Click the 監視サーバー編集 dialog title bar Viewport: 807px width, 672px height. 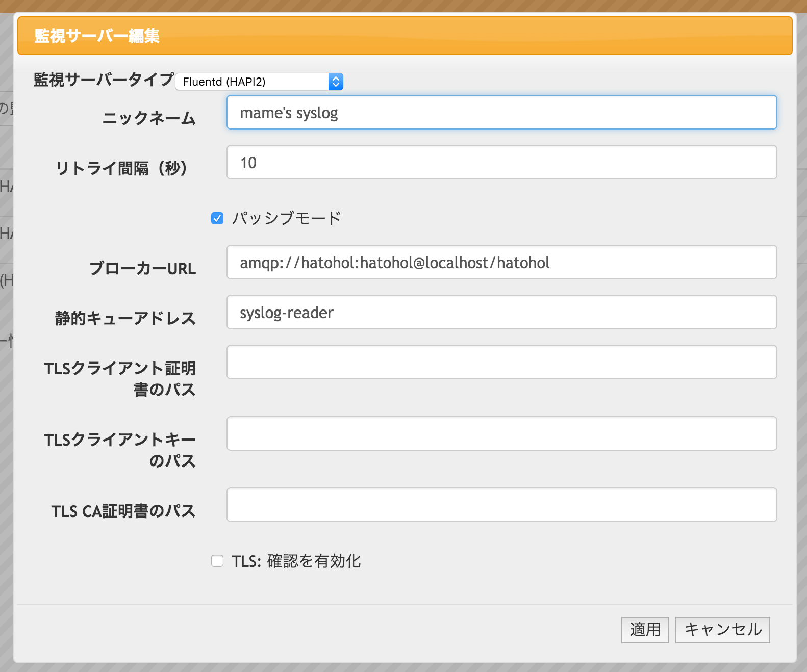pyautogui.click(x=405, y=36)
